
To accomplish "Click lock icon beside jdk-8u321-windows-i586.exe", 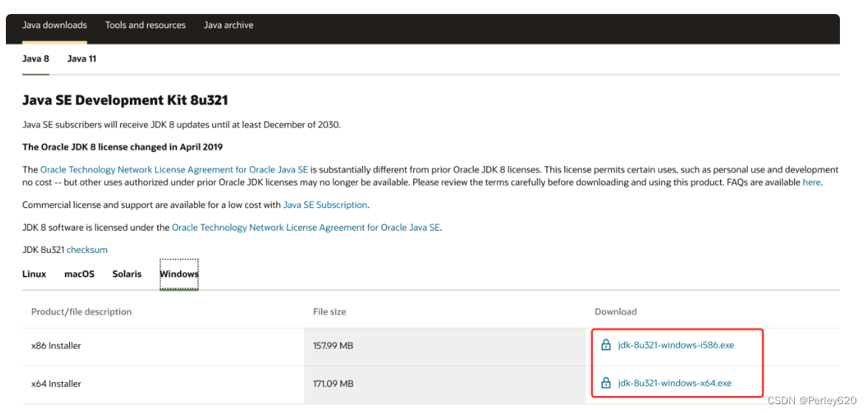I will click(606, 346).
